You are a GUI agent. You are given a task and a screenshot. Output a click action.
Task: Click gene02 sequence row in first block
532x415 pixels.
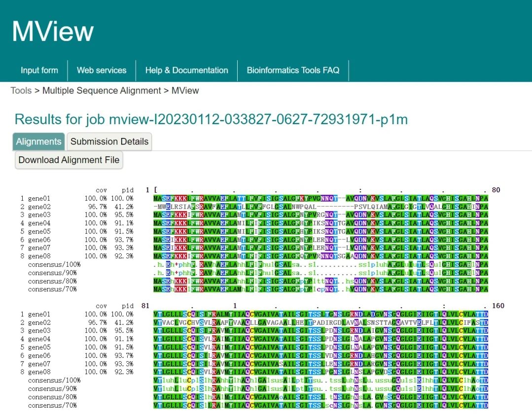coord(320,207)
